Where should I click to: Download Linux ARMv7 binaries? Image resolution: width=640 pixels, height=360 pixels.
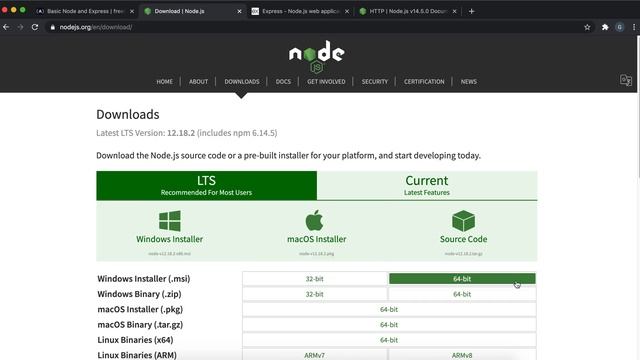[314, 355]
